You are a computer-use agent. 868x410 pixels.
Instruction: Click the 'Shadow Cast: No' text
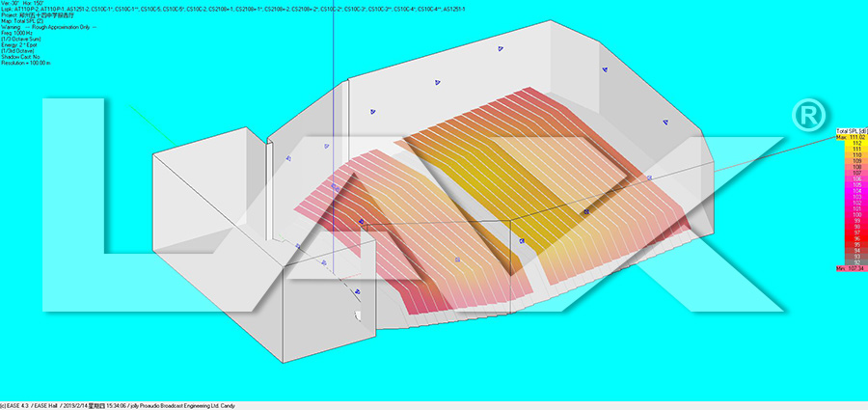(20, 57)
